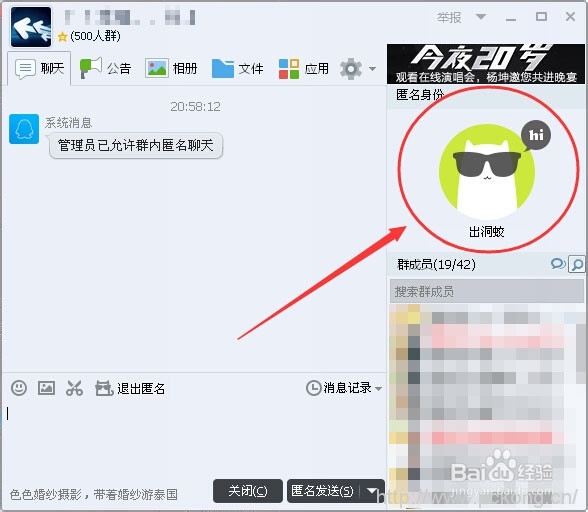The width and height of the screenshot is (588, 512).
Task: Focus the 搜索群成员 search field
Action: pos(487,291)
